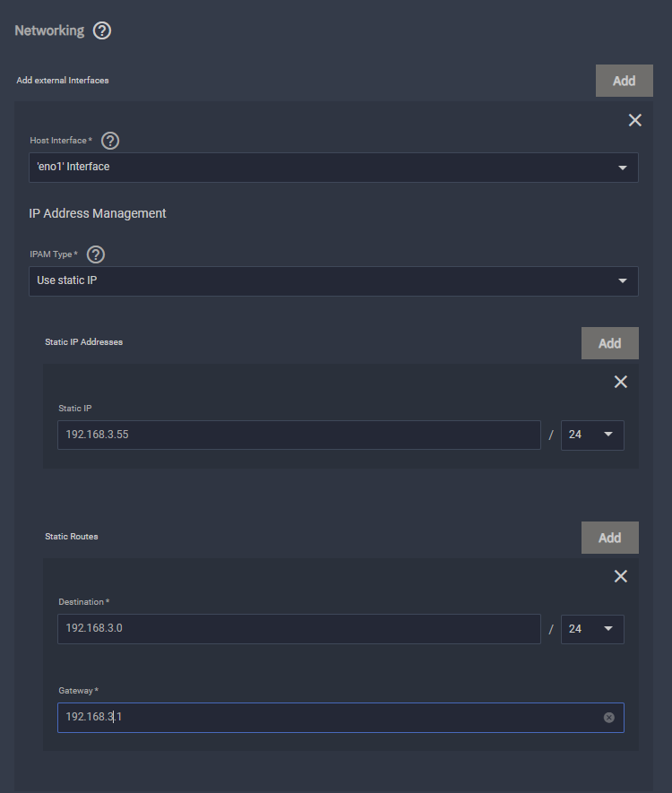Viewport: 672px width, 793px height.
Task: Add a new Static IP Address
Action: tap(609, 343)
